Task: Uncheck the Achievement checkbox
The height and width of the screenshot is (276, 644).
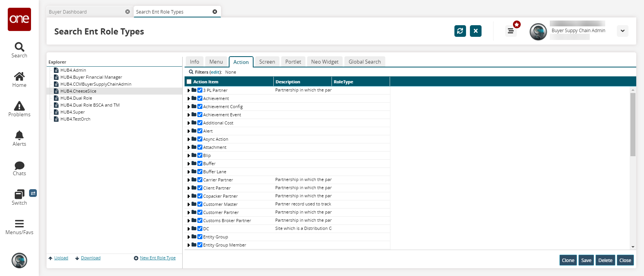Action: [200, 98]
